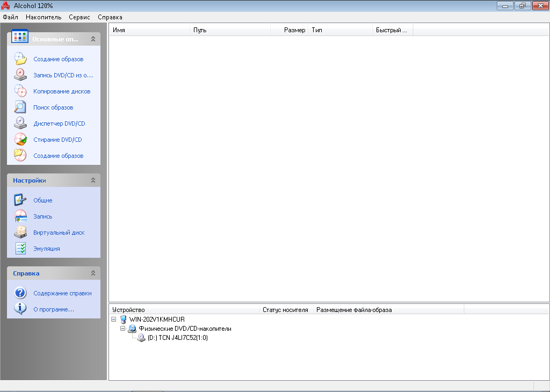Click the Основные операции panel header icon

[20, 36]
